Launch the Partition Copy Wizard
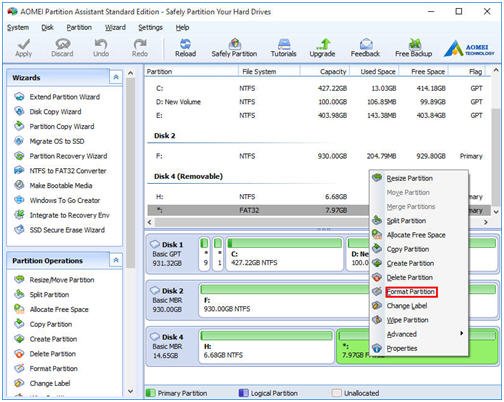This screenshot has width=504, height=402. pyautogui.click(x=54, y=126)
